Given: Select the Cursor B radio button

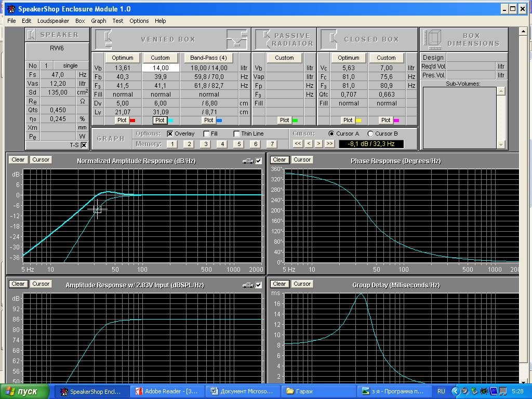Looking at the screenshot, I should [370, 134].
